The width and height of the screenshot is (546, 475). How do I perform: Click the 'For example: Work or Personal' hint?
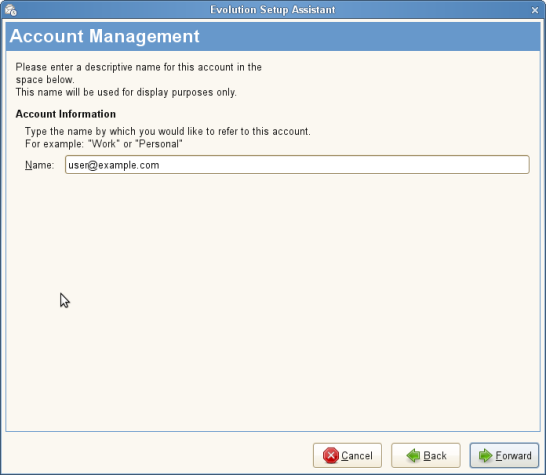[x=103, y=144]
